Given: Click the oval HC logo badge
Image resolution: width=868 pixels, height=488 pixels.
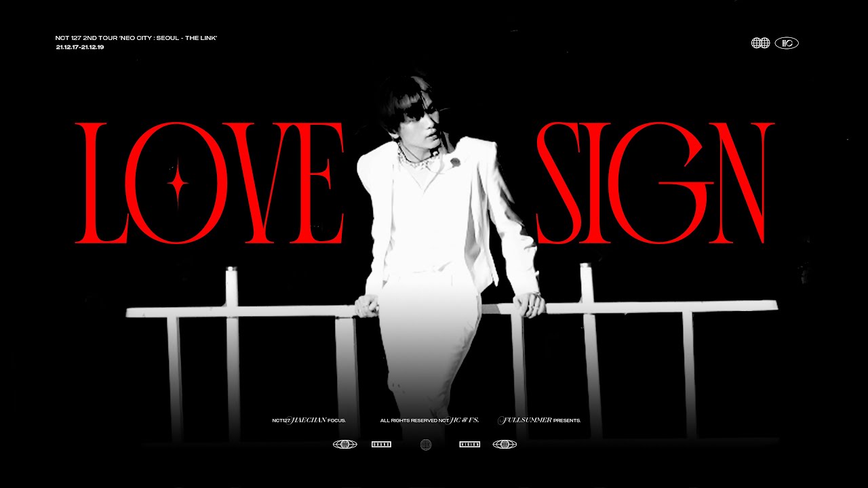Looking at the screenshot, I should (787, 43).
